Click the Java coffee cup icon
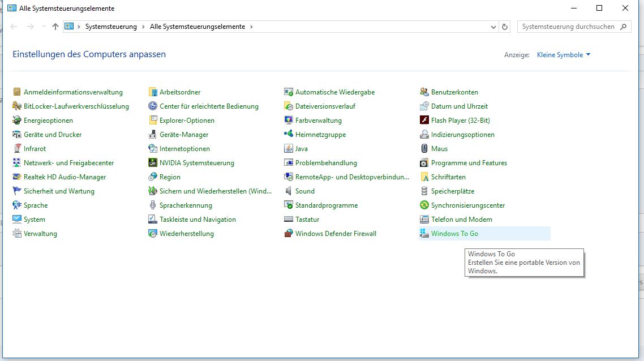644x361 pixels. [289, 149]
